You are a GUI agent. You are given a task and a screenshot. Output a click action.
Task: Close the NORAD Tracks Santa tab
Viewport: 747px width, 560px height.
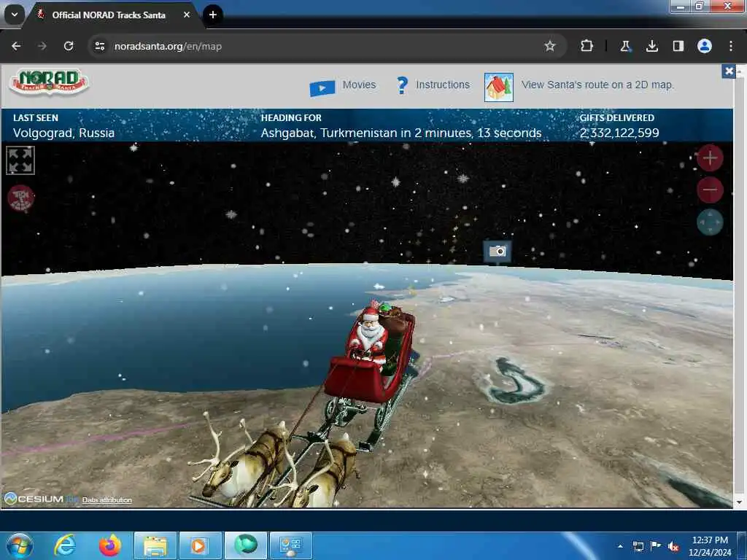pos(187,15)
